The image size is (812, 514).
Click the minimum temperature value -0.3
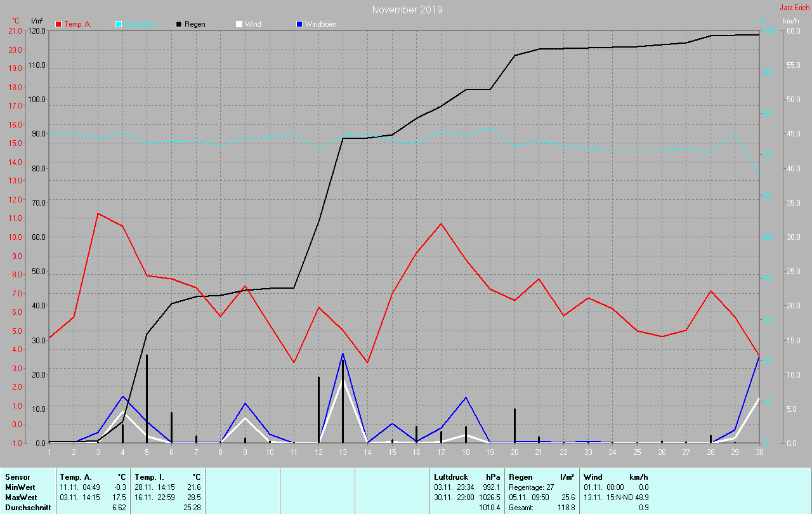point(120,487)
